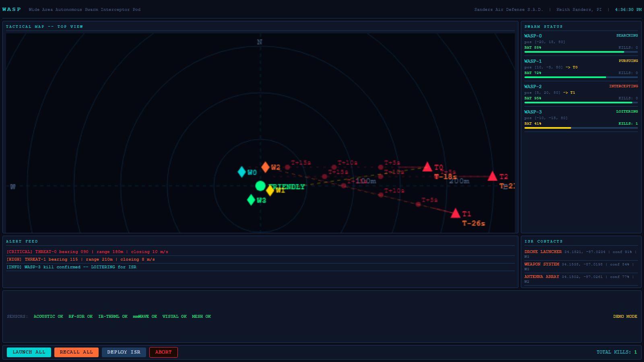The height and width of the screenshot is (362, 644).
Task: Click the LOITERING status of WASP-3
Action: pos(627,112)
